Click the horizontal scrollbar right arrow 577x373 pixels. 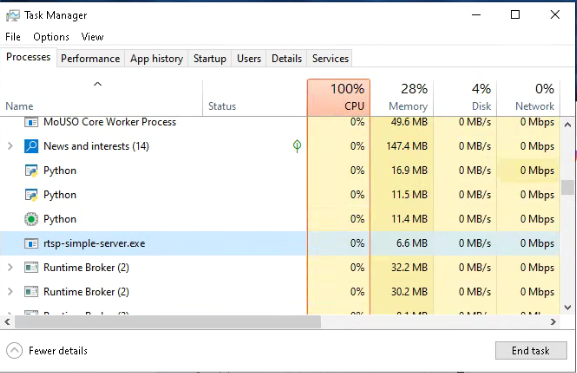pyautogui.click(x=553, y=322)
